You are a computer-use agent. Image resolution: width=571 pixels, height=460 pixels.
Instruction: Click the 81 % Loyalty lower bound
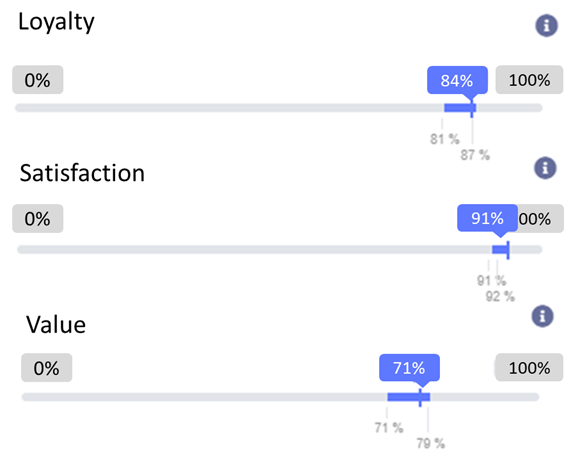pos(445,139)
